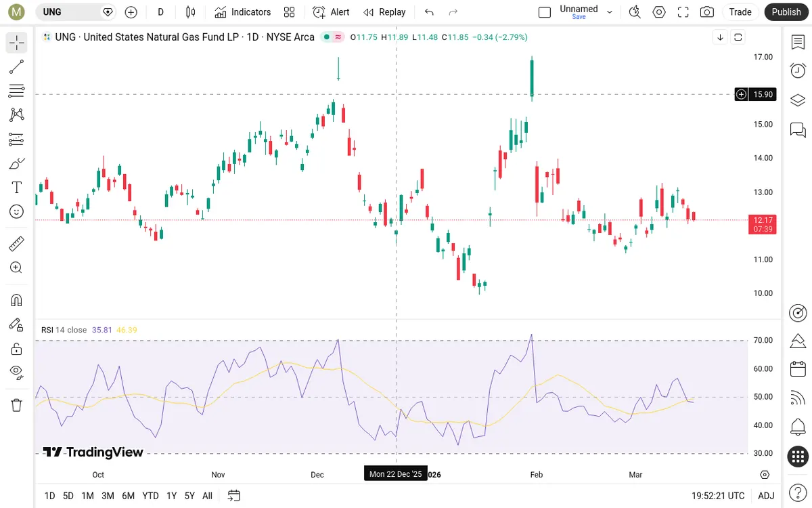Image resolution: width=812 pixels, height=508 pixels.
Task: Select the crosshair cursor tool
Action: click(17, 43)
